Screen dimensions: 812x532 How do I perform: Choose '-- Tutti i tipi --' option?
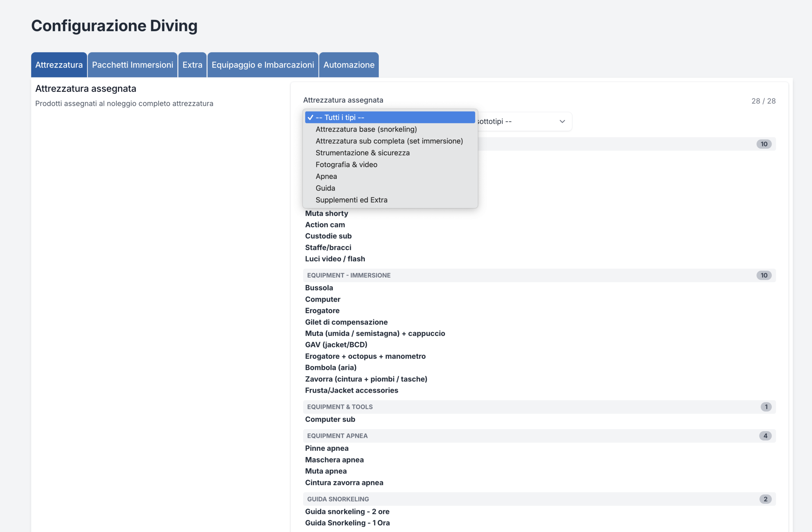(x=390, y=117)
